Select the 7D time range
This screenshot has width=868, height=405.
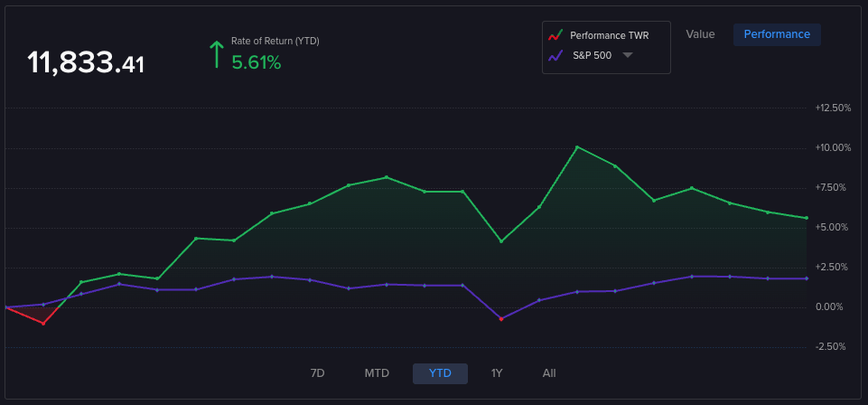317,373
